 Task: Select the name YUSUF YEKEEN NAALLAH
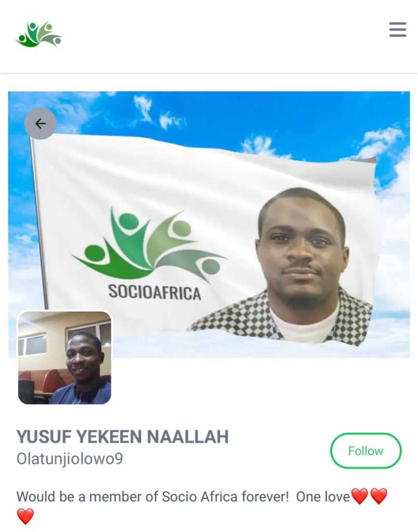coord(123,436)
